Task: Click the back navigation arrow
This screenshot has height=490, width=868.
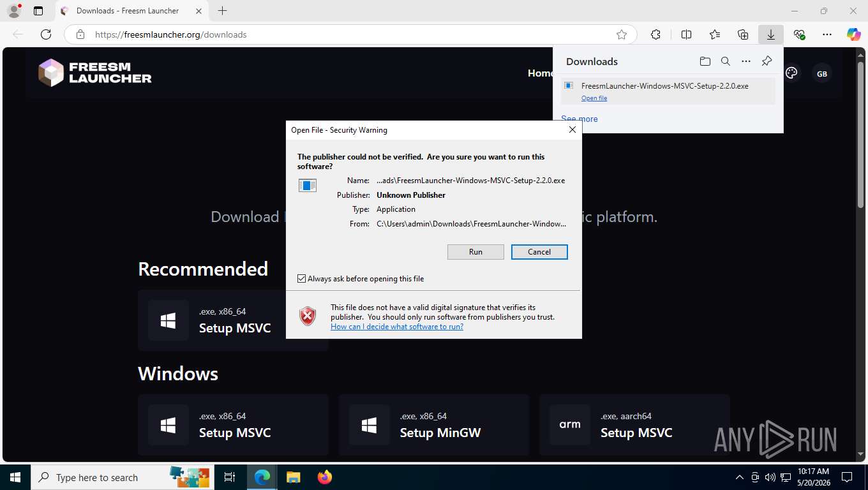Action: pyautogui.click(x=18, y=34)
